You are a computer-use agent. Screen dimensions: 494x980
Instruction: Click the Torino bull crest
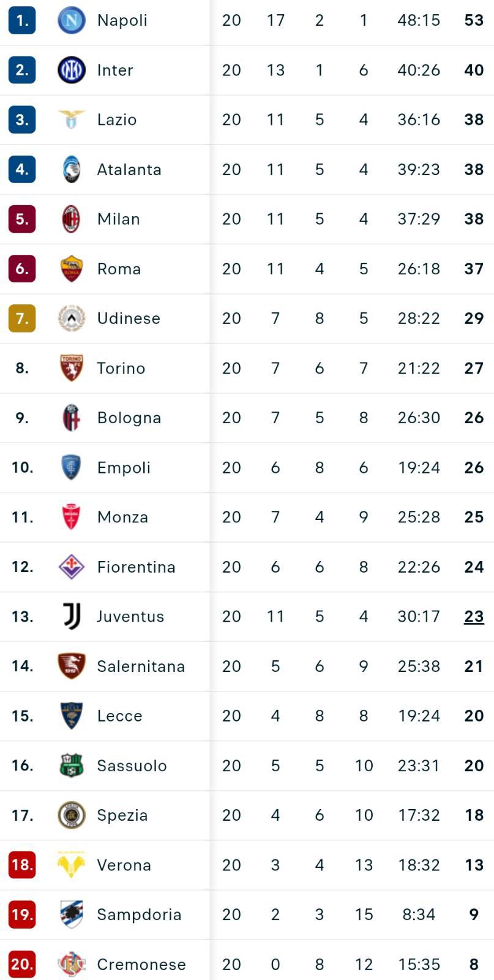click(x=71, y=367)
